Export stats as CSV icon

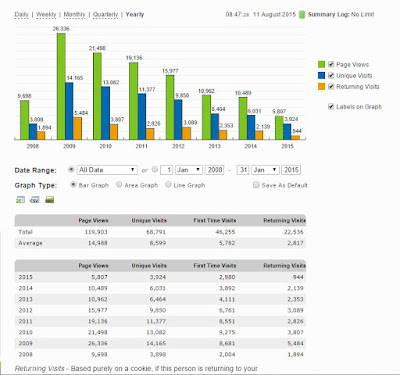35,200
